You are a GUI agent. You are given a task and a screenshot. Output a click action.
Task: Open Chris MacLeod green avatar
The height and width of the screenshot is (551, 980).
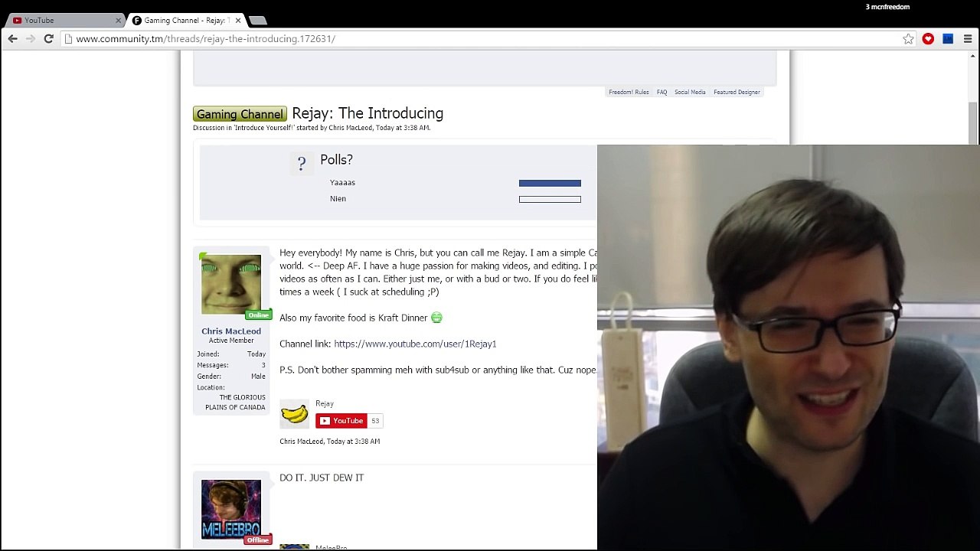[x=231, y=284]
